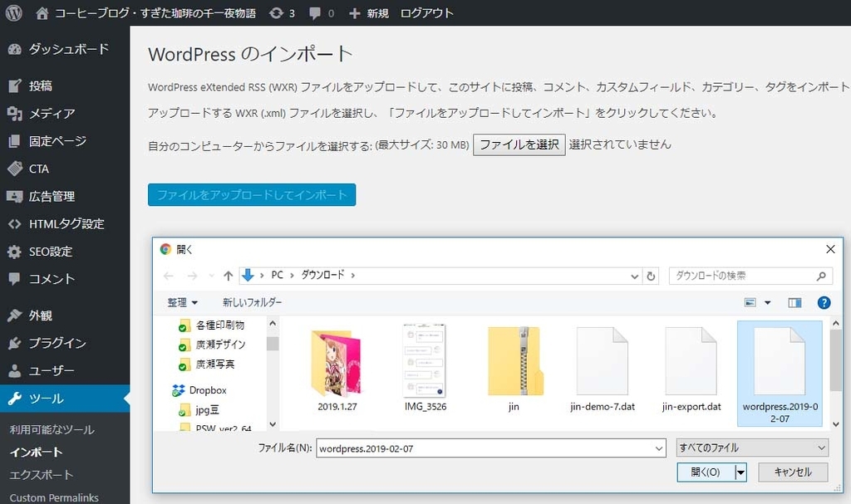Select the wordpress.2019-02-07 file
This screenshot has width=851, height=504.
click(x=780, y=374)
